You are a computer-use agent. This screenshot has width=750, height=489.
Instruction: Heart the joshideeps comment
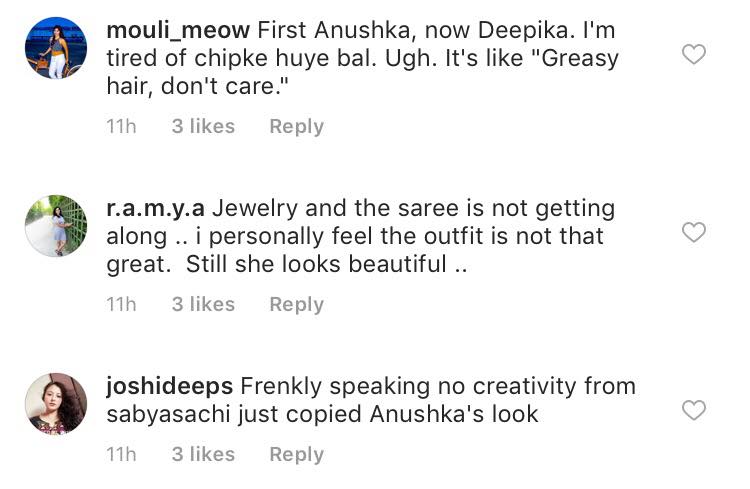(x=693, y=410)
